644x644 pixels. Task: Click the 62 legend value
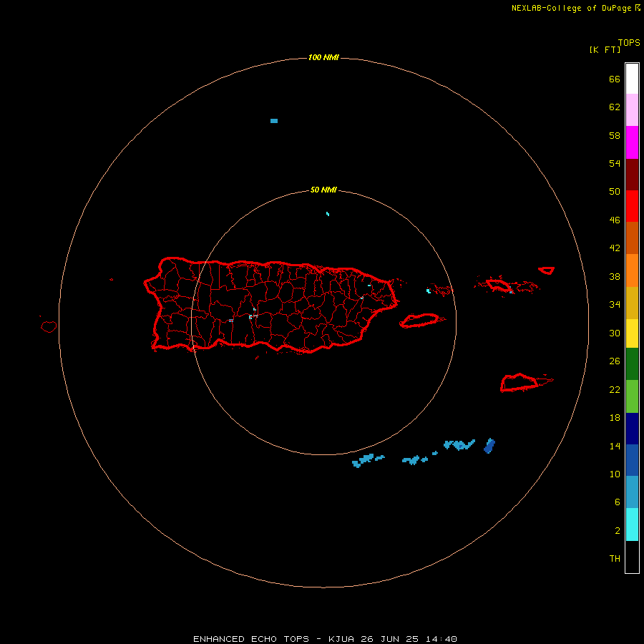615,107
